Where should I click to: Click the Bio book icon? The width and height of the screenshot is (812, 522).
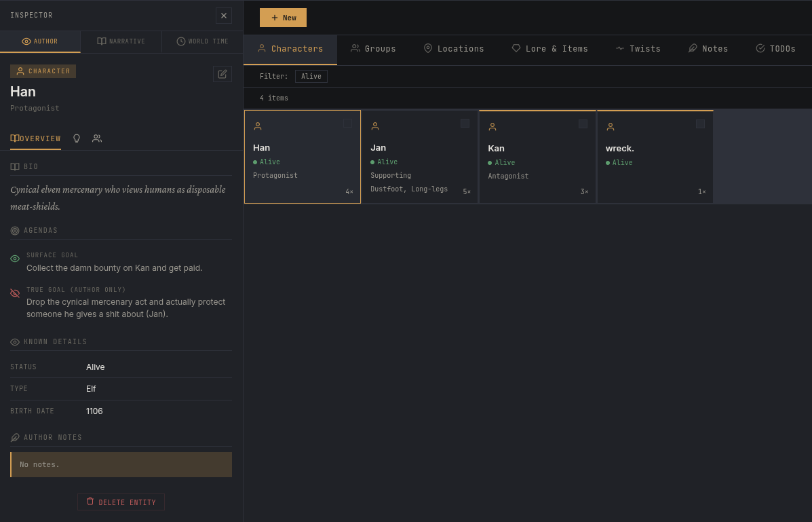(x=15, y=167)
